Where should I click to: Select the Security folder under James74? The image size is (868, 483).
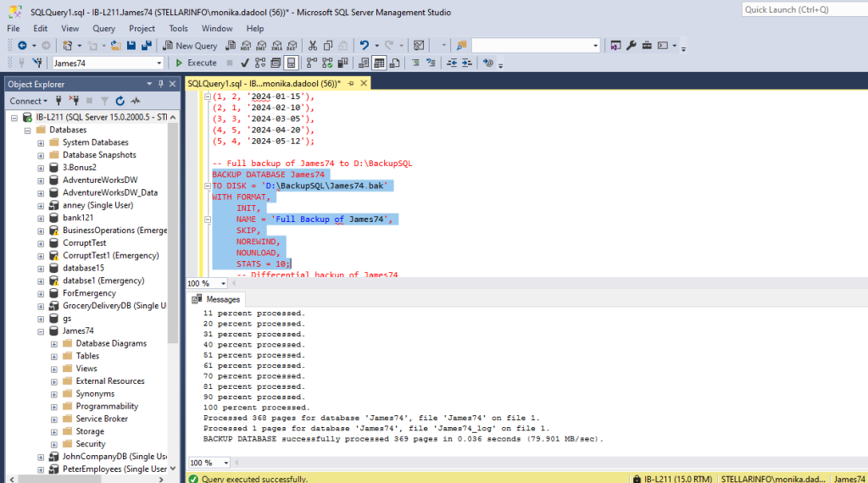[x=90, y=444]
